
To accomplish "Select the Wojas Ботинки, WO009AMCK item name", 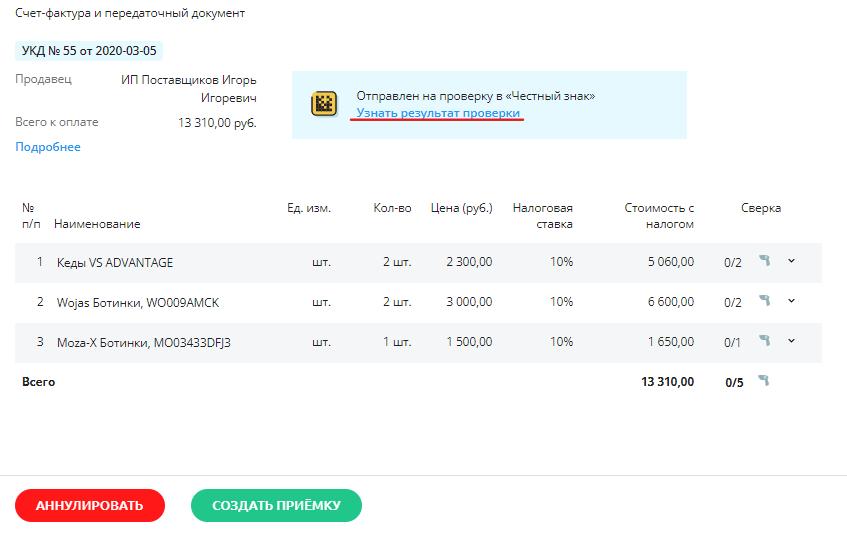I will click(x=138, y=302).
